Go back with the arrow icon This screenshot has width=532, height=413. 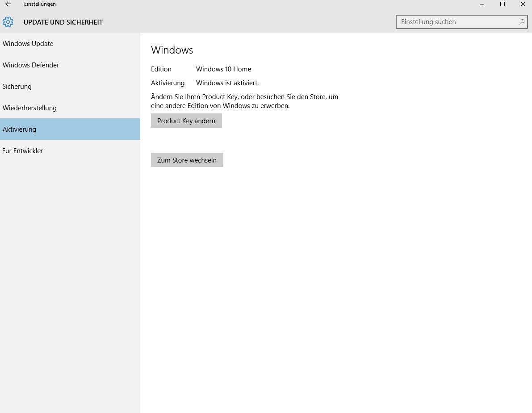click(8, 4)
